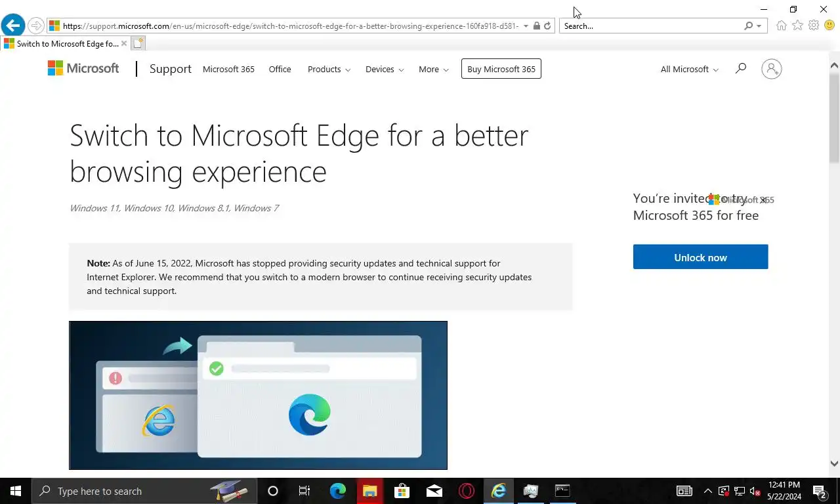Go to the Support home link
Viewport: 840px width, 504px height.
[x=171, y=69]
